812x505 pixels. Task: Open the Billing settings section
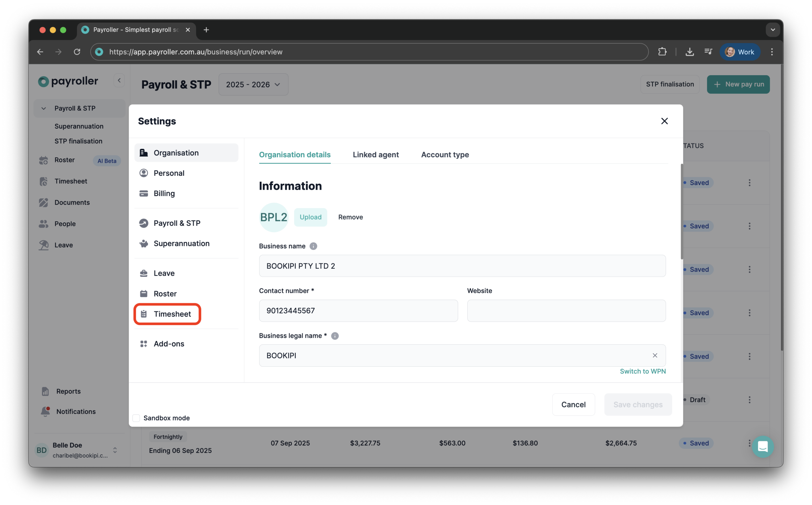(164, 193)
